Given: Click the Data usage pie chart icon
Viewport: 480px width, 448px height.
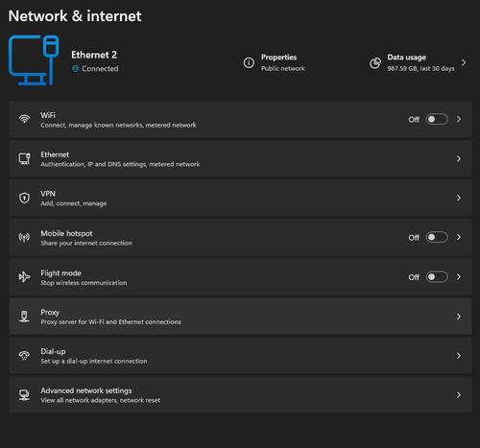Looking at the screenshot, I should [x=375, y=63].
